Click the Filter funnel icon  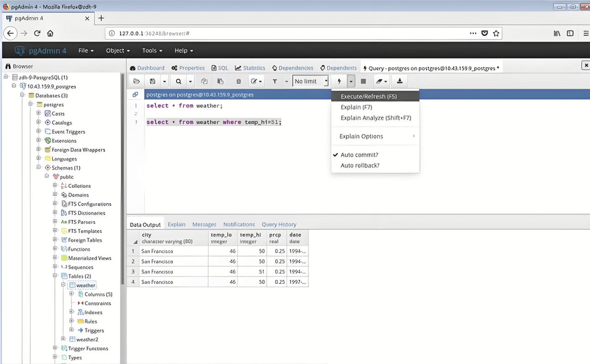pyautogui.click(x=275, y=81)
